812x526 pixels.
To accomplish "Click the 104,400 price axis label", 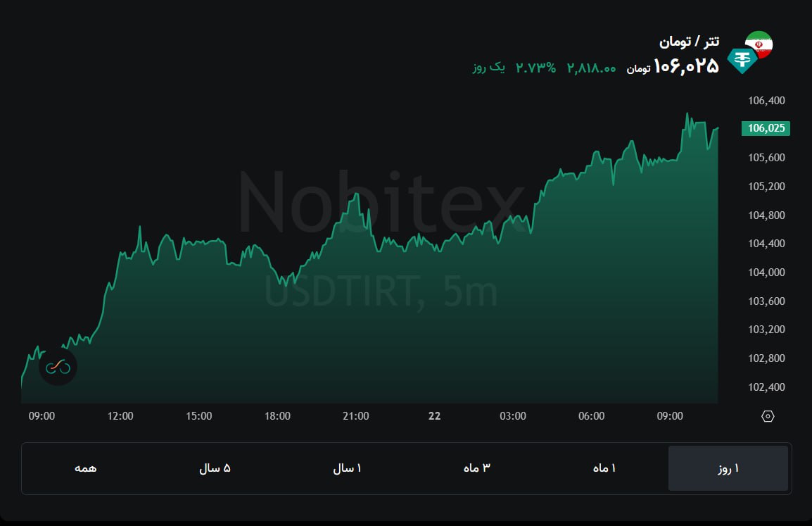I will [766, 244].
